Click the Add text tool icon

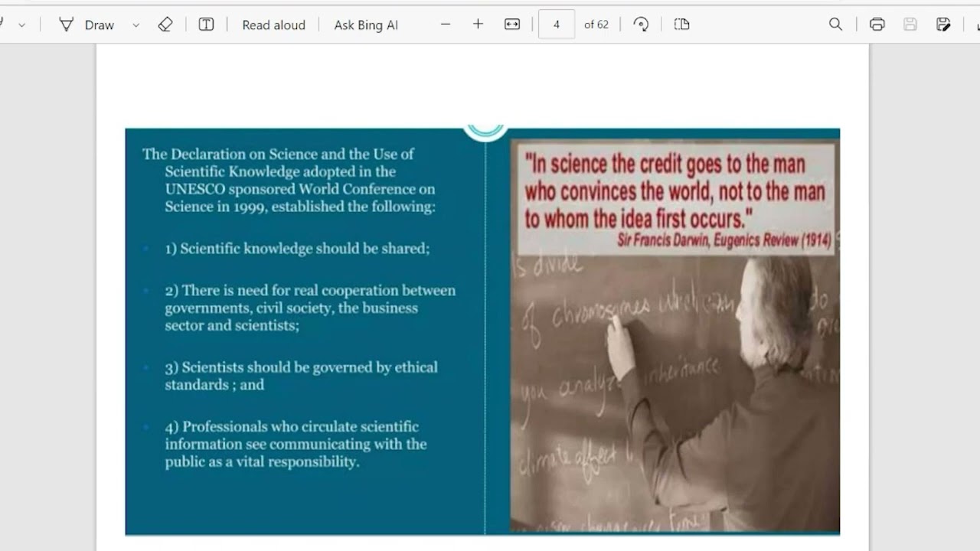(206, 24)
